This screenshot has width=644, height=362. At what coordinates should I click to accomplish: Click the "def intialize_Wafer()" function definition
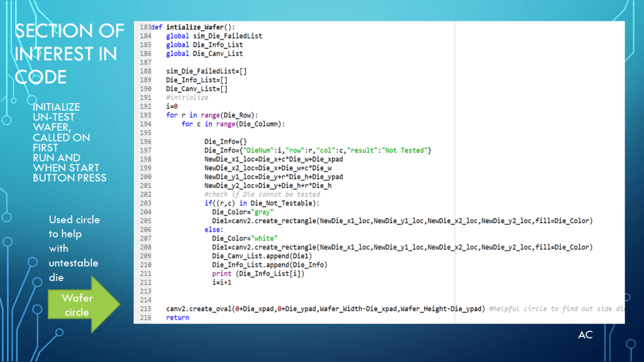[193, 28]
